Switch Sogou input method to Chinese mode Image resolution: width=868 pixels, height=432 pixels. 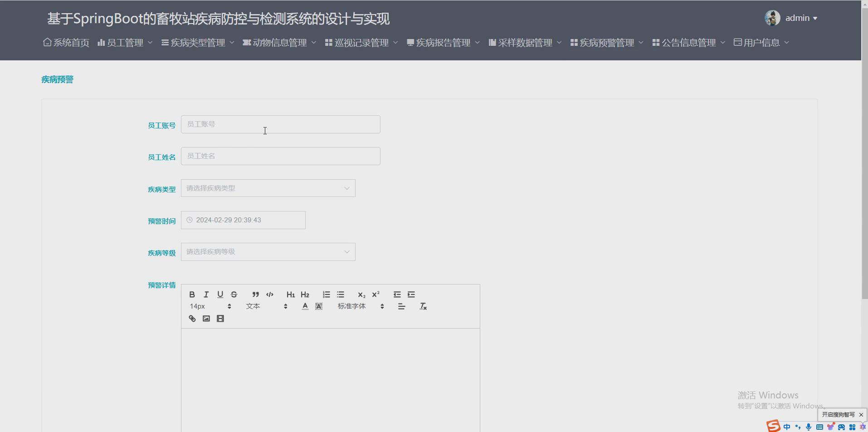(787, 427)
